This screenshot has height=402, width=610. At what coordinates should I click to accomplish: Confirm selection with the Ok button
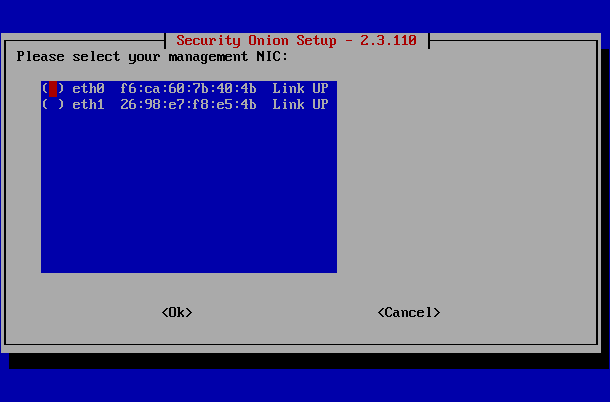pyautogui.click(x=177, y=312)
